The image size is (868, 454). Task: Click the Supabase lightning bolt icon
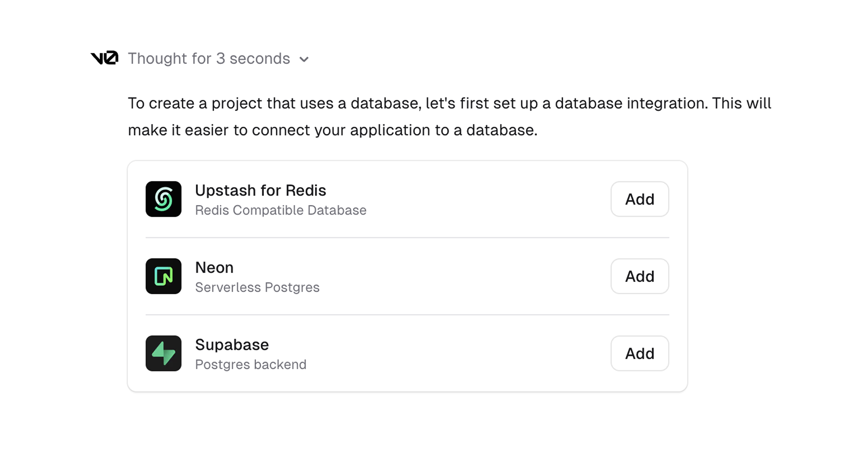(x=163, y=354)
